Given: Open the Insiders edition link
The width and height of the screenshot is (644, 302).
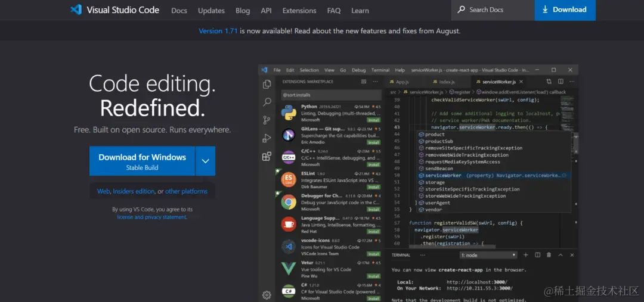Looking at the screenshot, I should [134, 191].
